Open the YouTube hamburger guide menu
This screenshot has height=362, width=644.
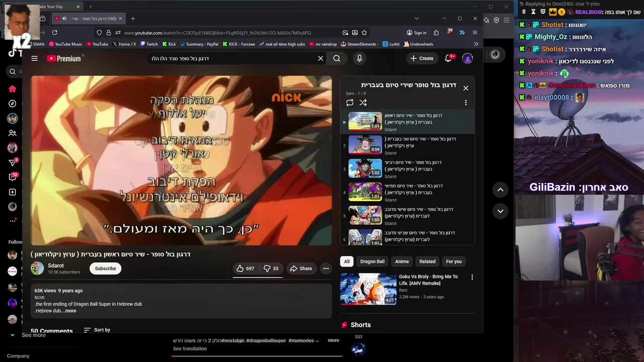[x=34, y=58]
